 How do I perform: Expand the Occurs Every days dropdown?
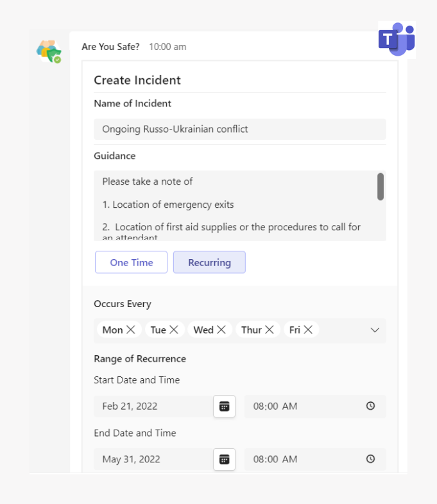pyautogui.click(x=375, y=330)
